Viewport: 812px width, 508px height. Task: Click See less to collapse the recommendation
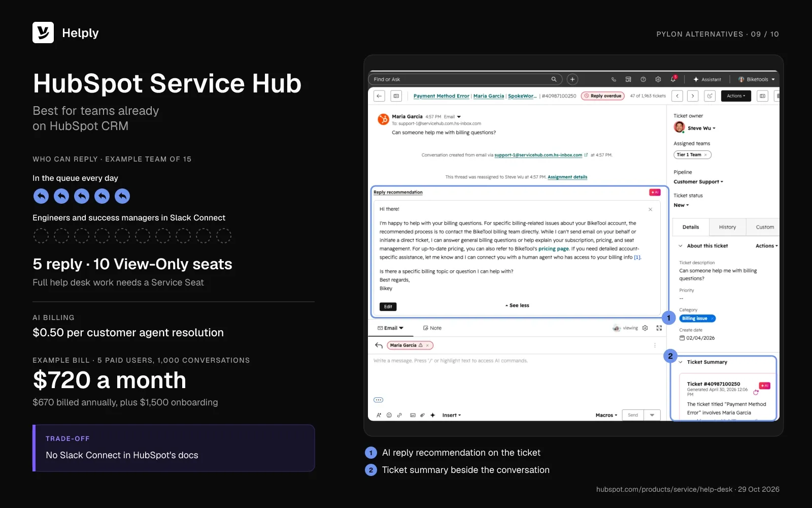pos(517,305)
